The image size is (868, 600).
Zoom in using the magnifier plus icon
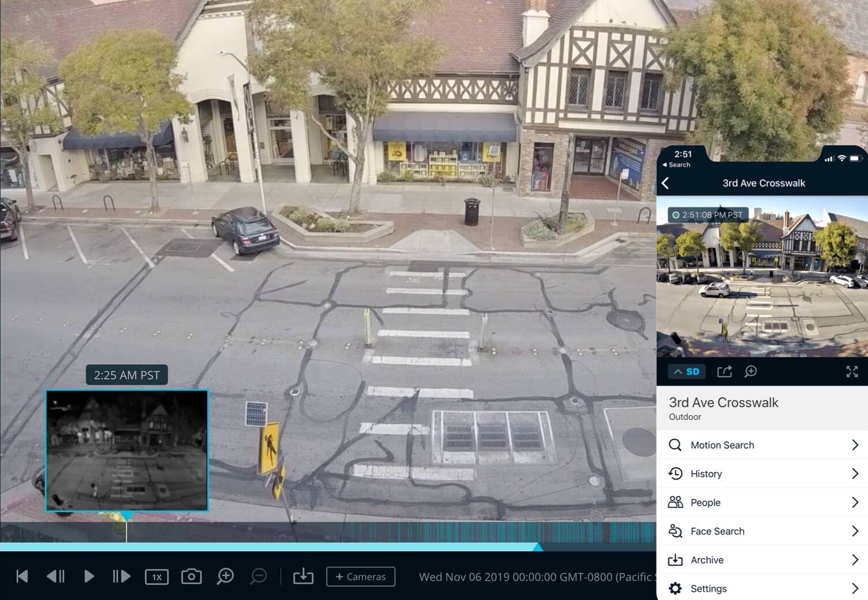(225, 576)
